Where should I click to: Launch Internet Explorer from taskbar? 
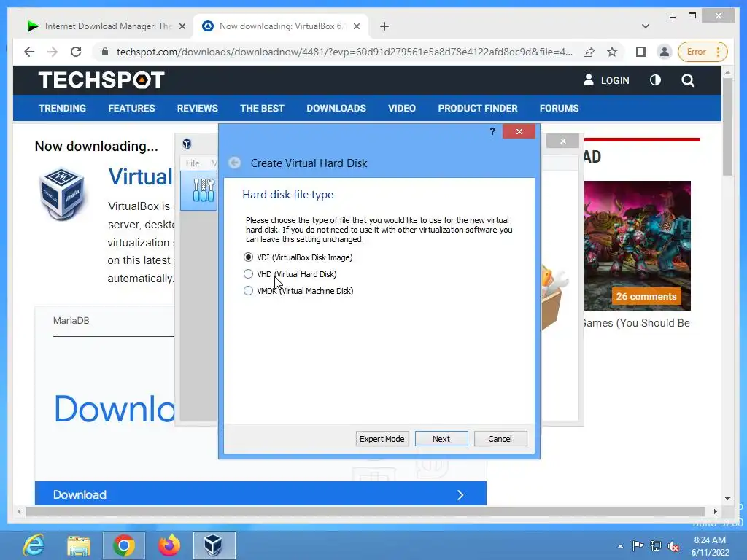tap(34, 545)
